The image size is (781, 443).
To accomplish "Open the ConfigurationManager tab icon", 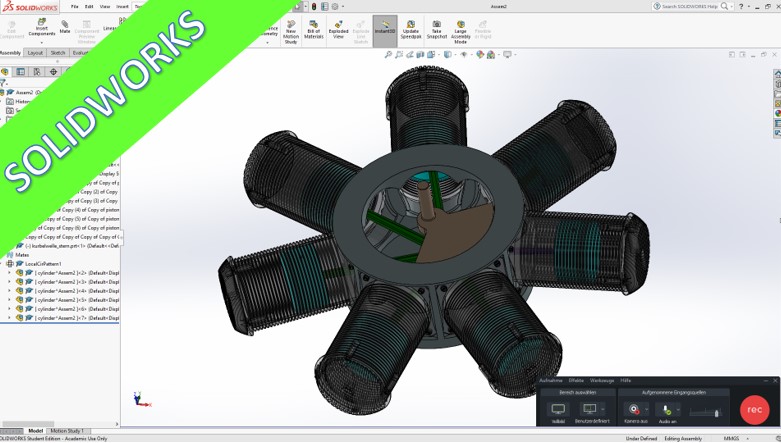I will coord(37,72).
